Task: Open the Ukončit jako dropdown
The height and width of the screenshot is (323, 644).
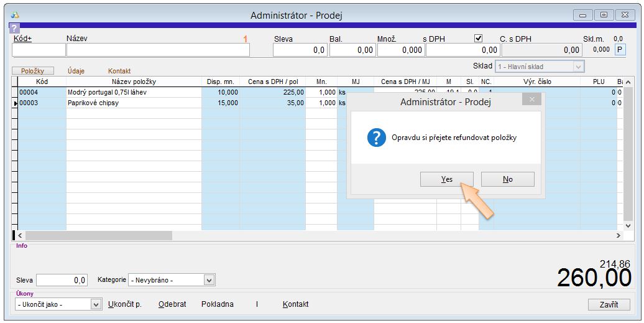Action: 96,304
